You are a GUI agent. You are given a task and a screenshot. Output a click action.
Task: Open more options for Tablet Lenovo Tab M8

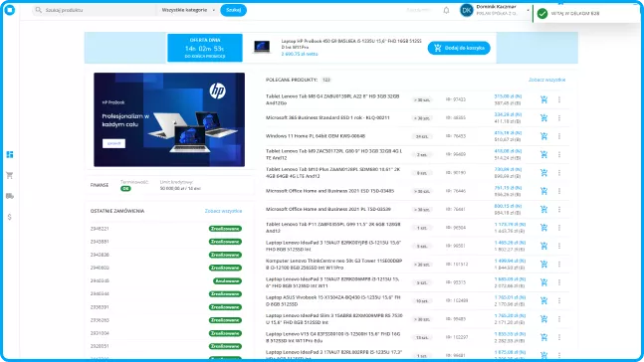pos(559,99)
